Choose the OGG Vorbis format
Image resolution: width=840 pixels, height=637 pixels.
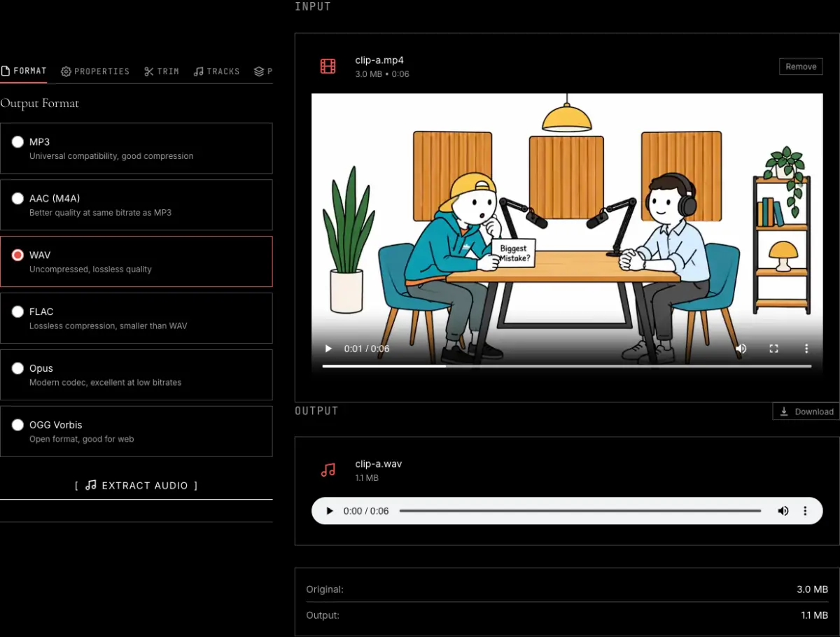[136, 431]
